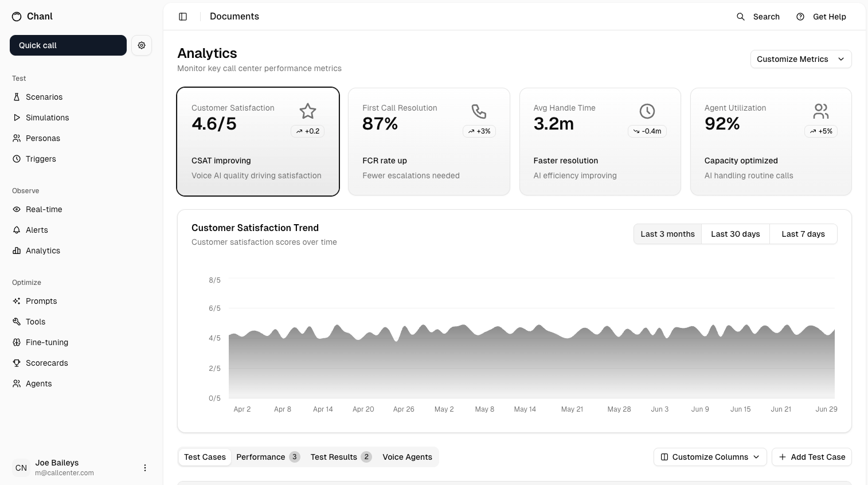The image size is (868, 485).
Task: Click the Add Test Case button
Action: 811,457
